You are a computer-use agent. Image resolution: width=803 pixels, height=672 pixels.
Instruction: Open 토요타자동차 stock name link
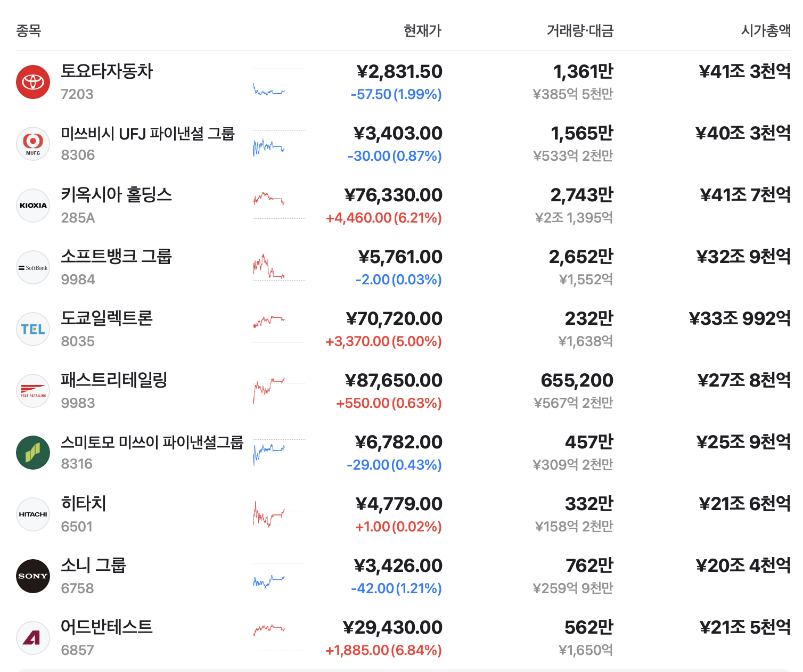[x=107, y=71]
